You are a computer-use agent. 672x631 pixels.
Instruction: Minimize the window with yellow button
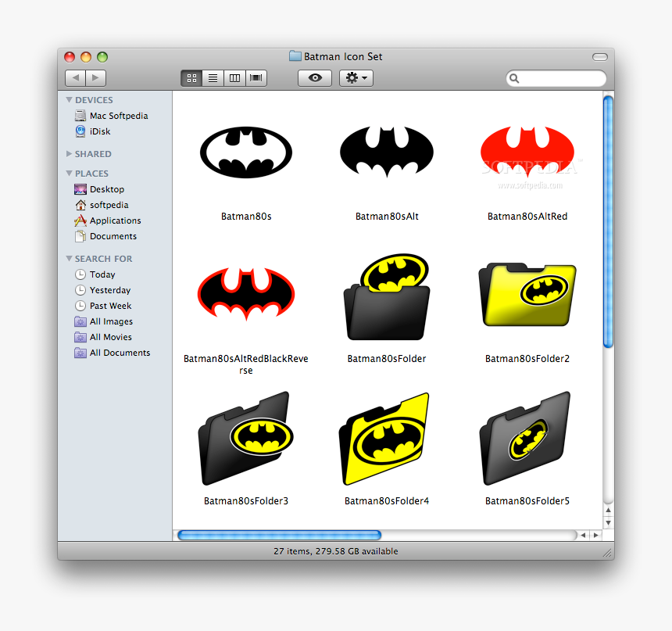pyautogui.click(x=86, y=56)
